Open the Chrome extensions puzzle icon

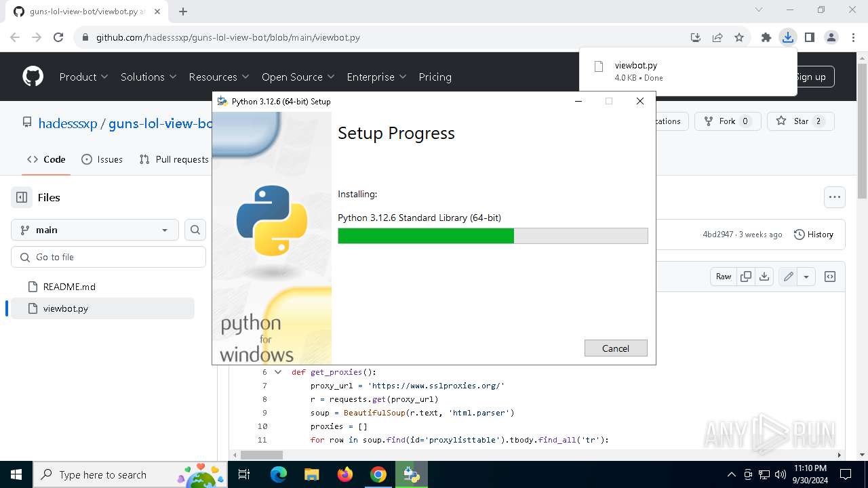point(766,37)
